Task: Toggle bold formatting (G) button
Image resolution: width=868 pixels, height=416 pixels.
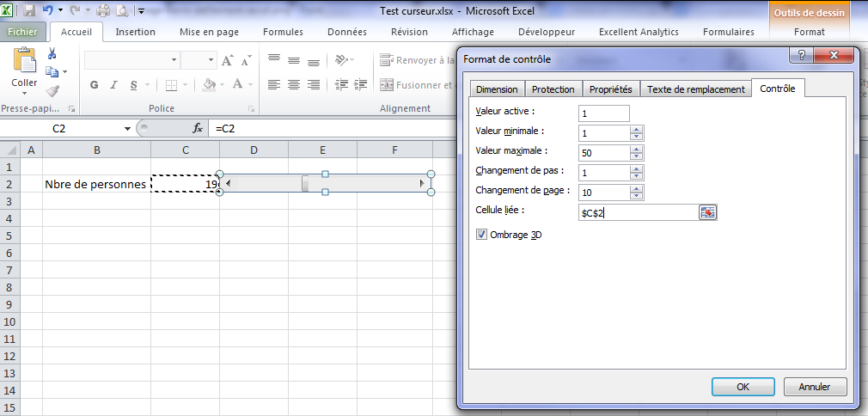Action: tap(95, 85)
